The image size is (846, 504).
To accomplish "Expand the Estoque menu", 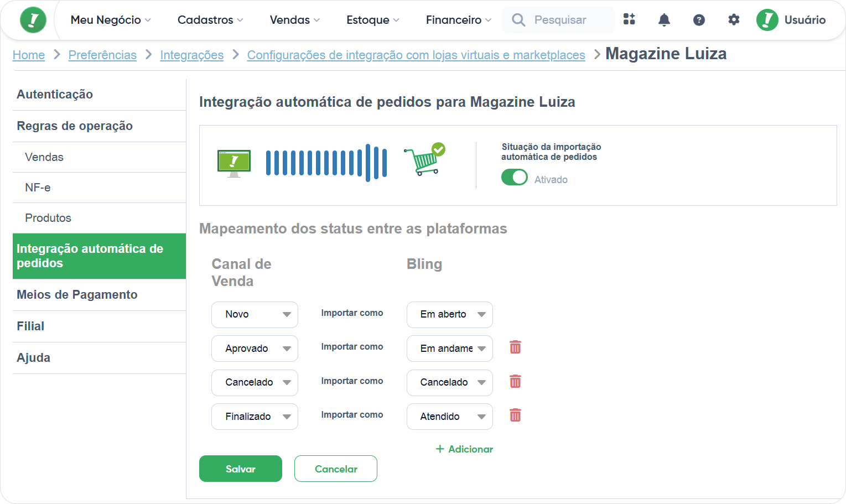I will [373, 20].
